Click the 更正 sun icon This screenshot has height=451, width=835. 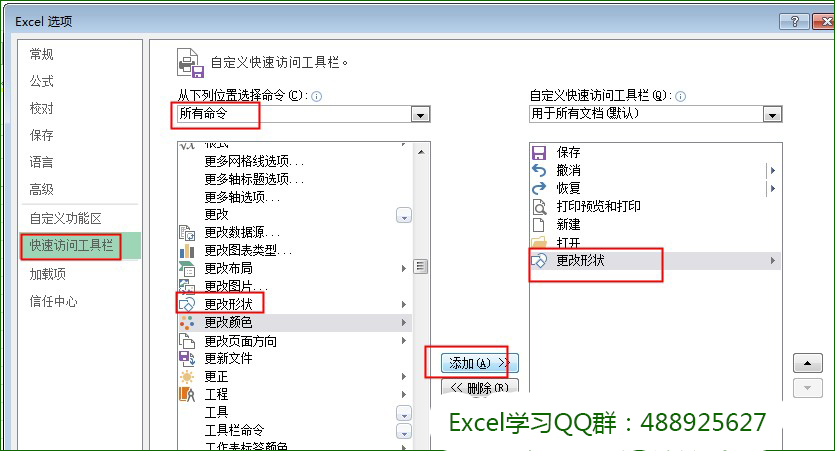click(187, 377)
